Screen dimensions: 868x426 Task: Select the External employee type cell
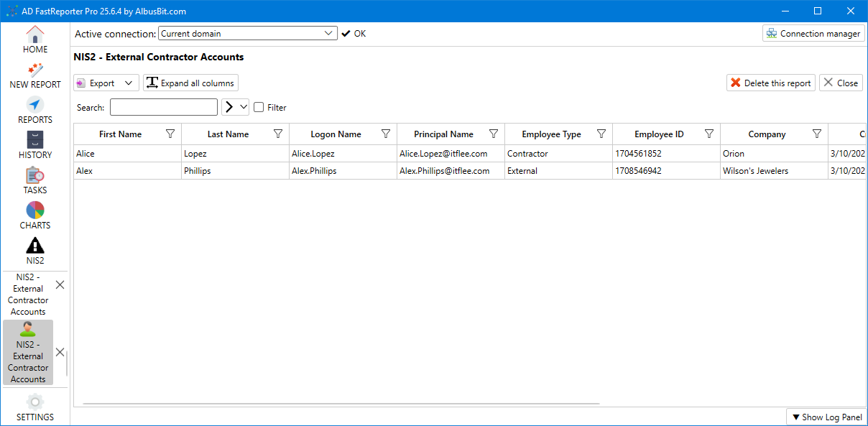tap(558, 171)
